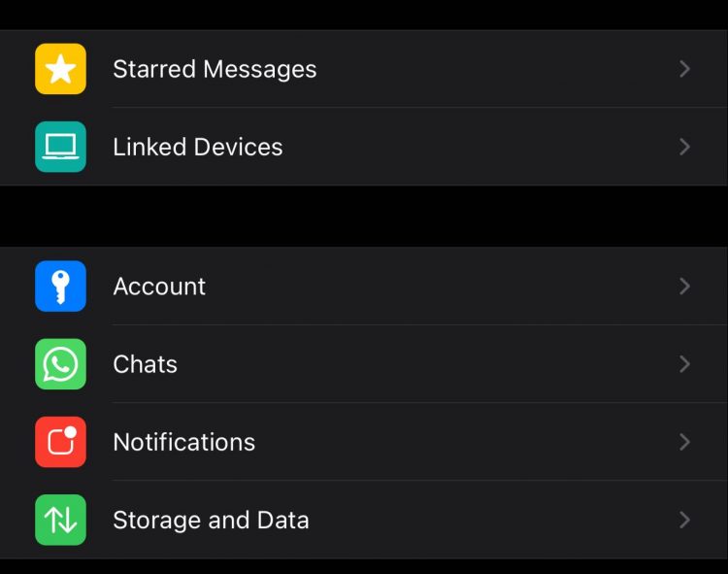Screen dimensions: 728x574
Task: Tap the teal laptop Linked Devices icon
Action: 60,147
